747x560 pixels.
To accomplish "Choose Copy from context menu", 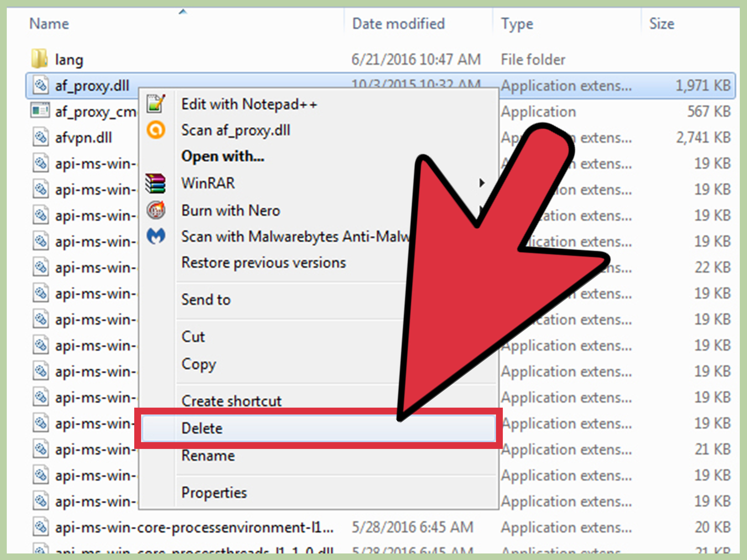I will point(199,364).
